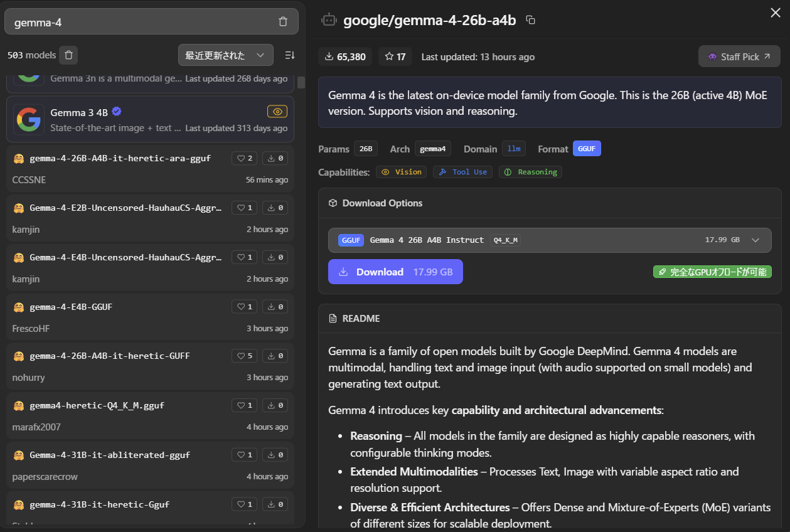This screenshot has width=790, height=532.
Task: Clear the gemma-4 search field trash icon
Action: [283, 22]
